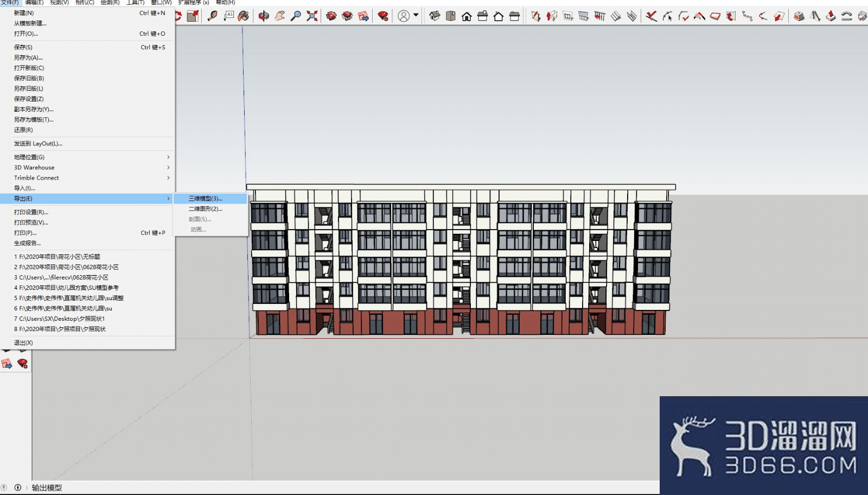
Task: Switch to the Back view outline house icon
Action: [x=499, y=16]
